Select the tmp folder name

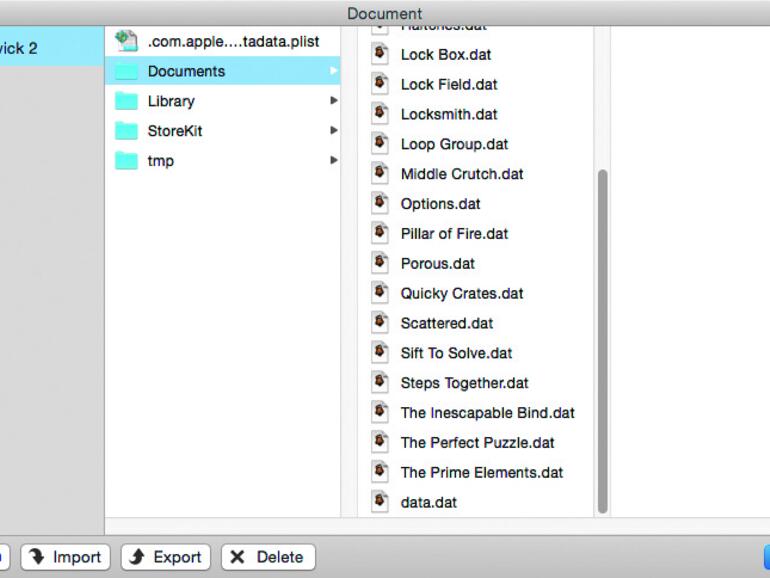coord(161,161)
